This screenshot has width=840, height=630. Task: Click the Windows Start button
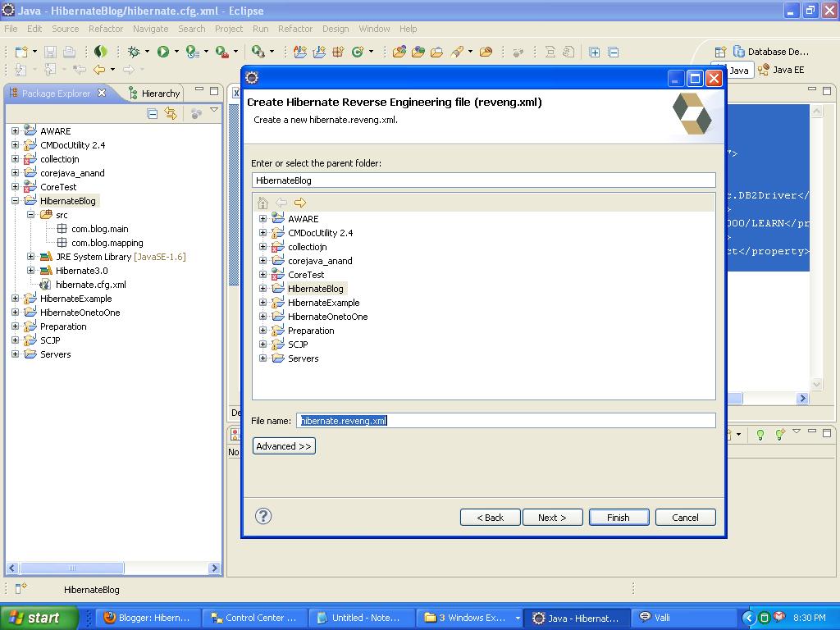pyautogui.click(x=39, y=618)
